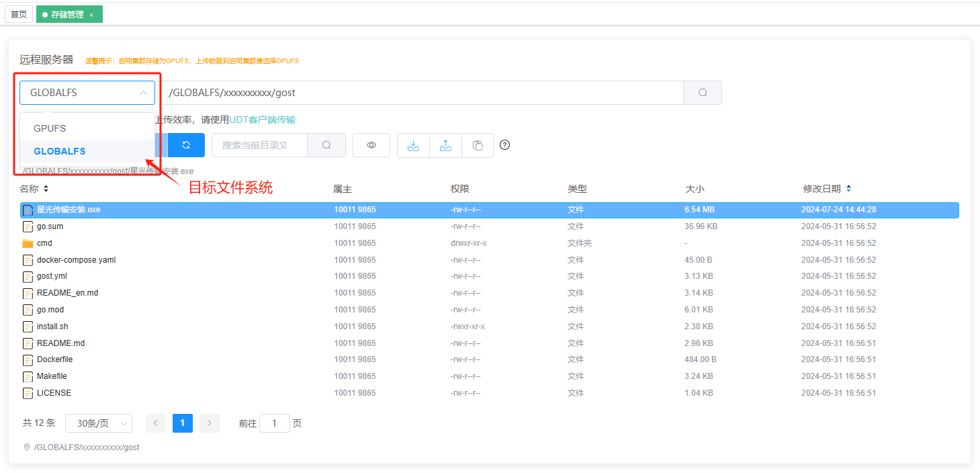Viewport: 980px width, 473px height.
Task: Choose GLOBALFS from the dropdown list
Action: click(87, 151)
